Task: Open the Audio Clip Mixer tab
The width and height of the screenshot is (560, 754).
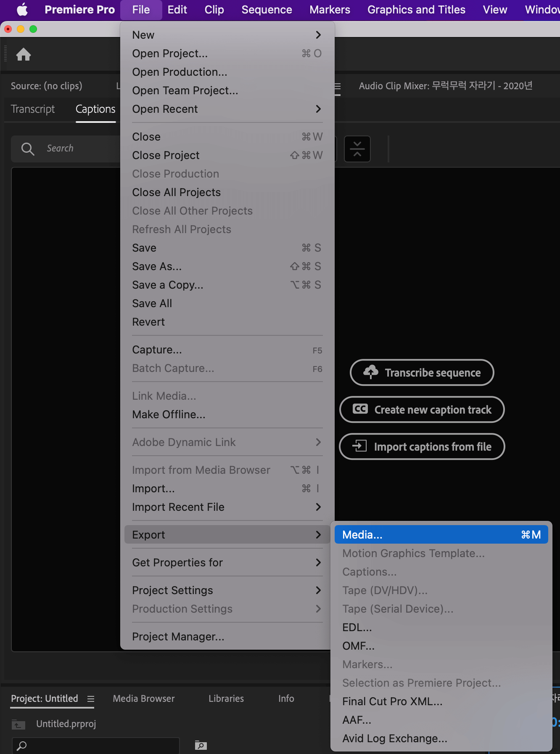Action: click(x=446, y=86)
